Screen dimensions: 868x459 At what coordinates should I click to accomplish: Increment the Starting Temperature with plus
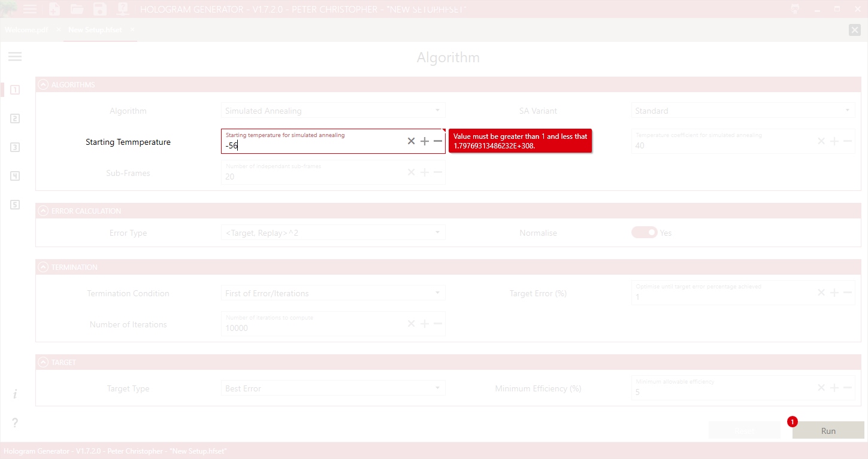tap(424, 141)
